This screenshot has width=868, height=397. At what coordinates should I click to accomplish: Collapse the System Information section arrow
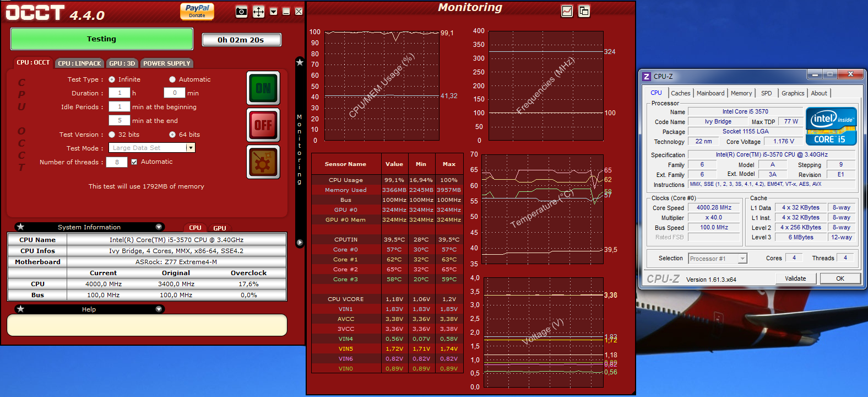[159, 227]
